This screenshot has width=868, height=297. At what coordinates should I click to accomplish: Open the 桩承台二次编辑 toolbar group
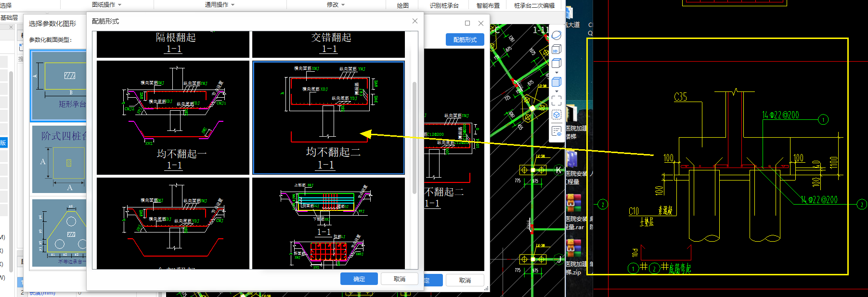[x=534, y=6]
